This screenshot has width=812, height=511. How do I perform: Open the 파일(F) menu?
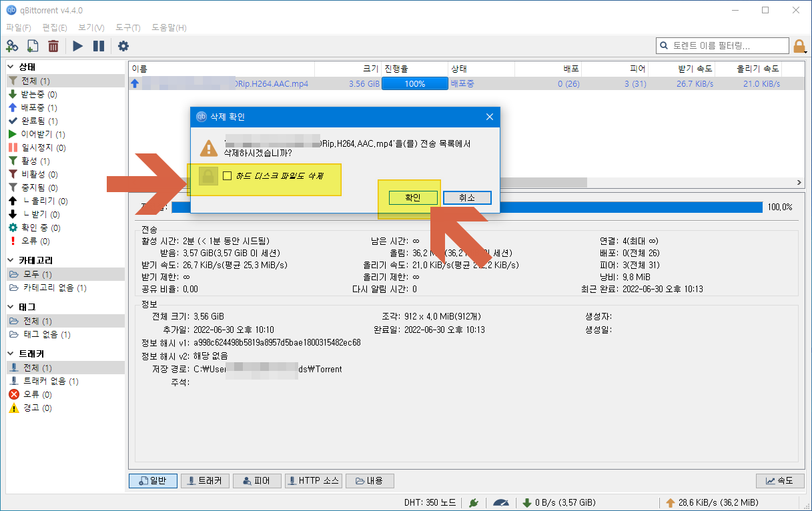point(19,27)
